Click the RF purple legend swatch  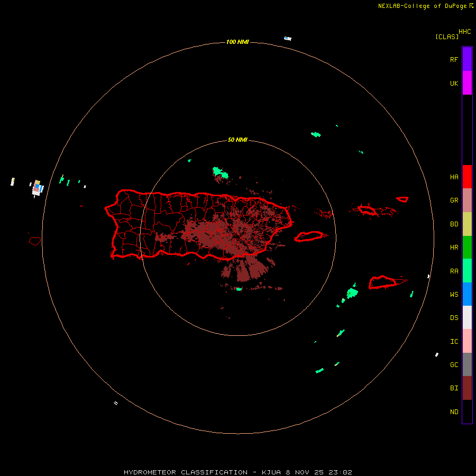467,59
